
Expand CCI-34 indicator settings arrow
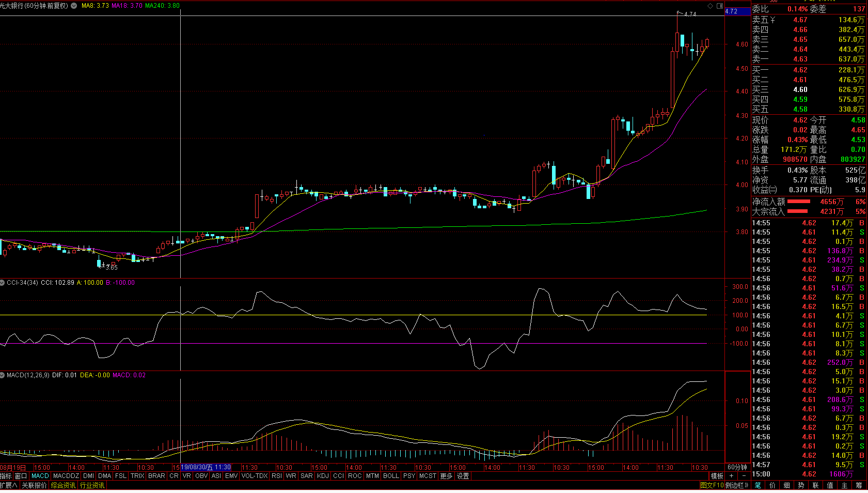(3, 283)
